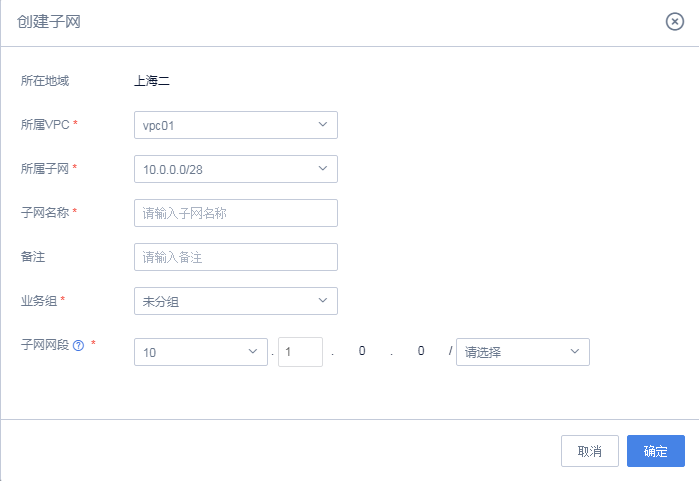Focus the 子网名称 input field
The width and height of the screenshot is (699, 481).
pyautogui.click(x=235, y=213)
